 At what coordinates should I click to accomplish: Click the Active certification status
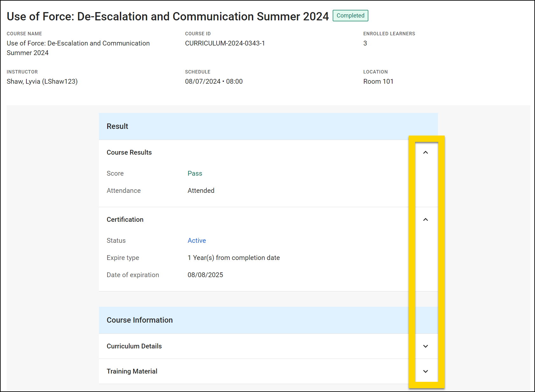coord(197,241)
